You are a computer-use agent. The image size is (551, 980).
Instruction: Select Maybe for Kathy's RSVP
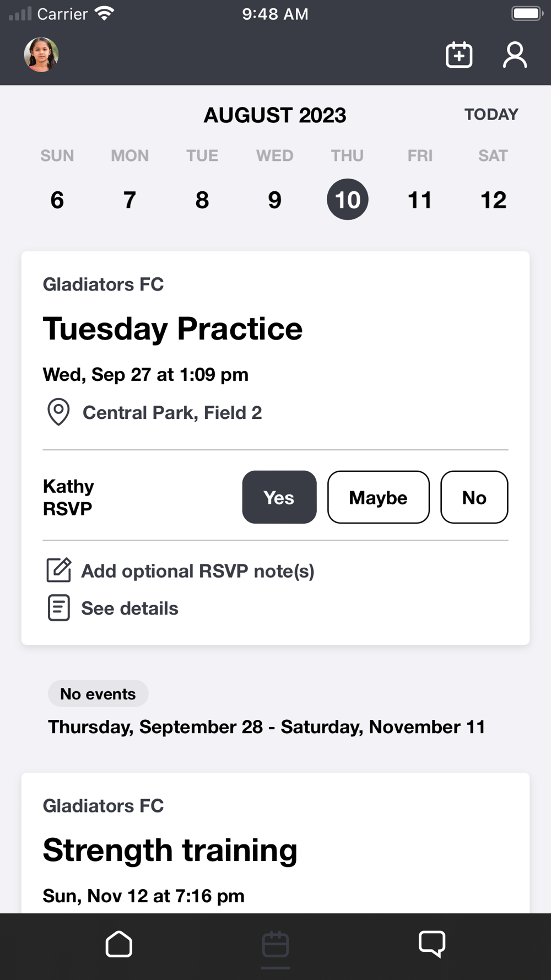point(379,497)
